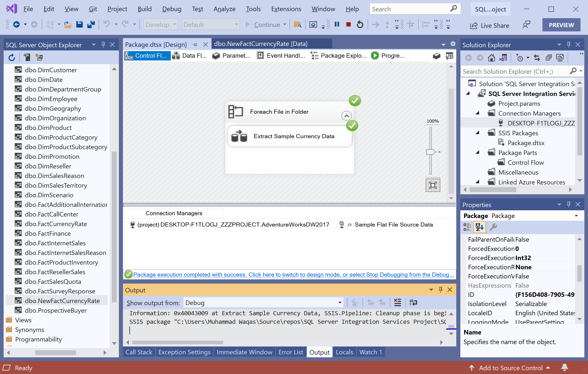The height and width of the screenshot is (374, 588).
Task: Open the Show output from Debug dropdown
Action: point(340,303)
